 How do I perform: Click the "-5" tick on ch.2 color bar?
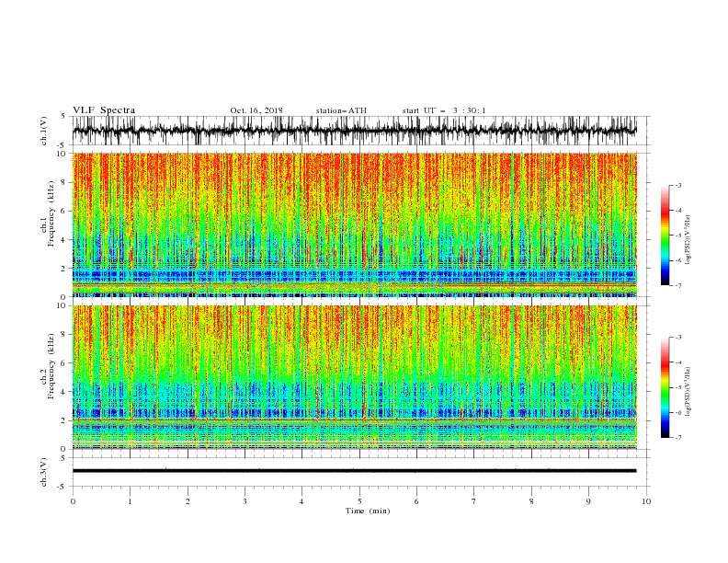click(x=678, y=387)
